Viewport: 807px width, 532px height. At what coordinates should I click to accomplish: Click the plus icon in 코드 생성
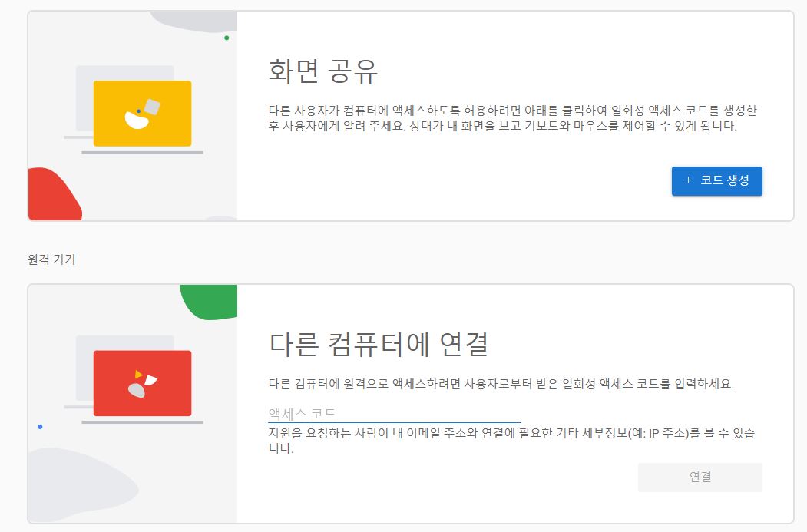pyautogui.click(x=688, y=180)
